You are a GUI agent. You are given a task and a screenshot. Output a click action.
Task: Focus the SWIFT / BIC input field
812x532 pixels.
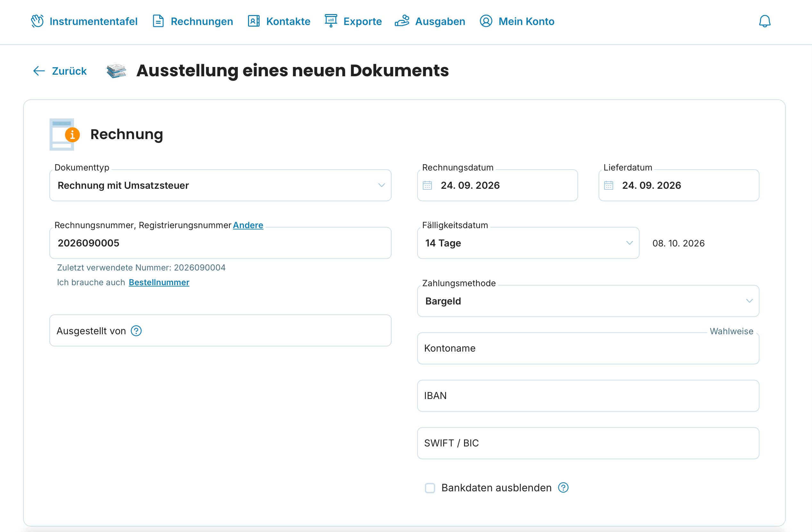pyautogui.click(x=588, y=443)
